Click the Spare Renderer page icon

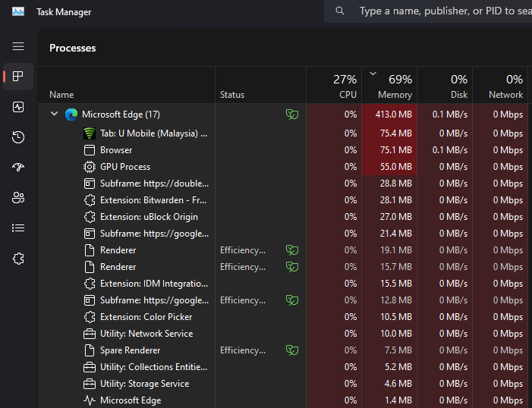click(90, 350)
